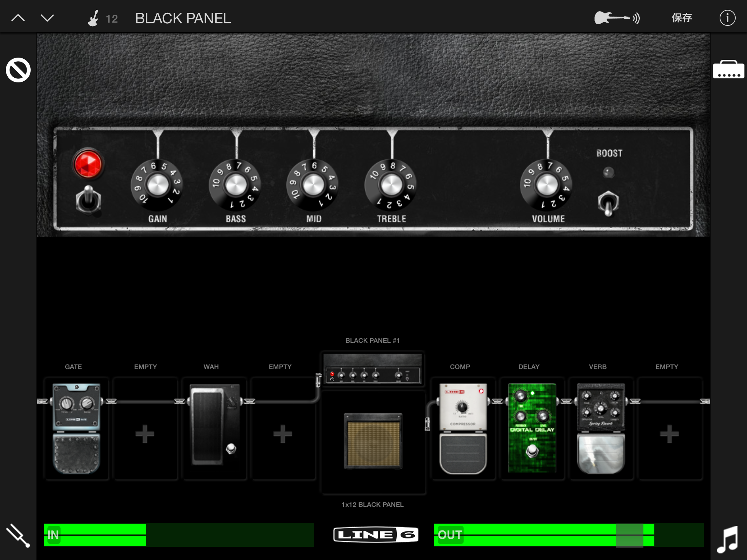This screenshot has width=747, height=560.
Task: Toggle the WAH pedal footswitch
Action: click(231, 448)
